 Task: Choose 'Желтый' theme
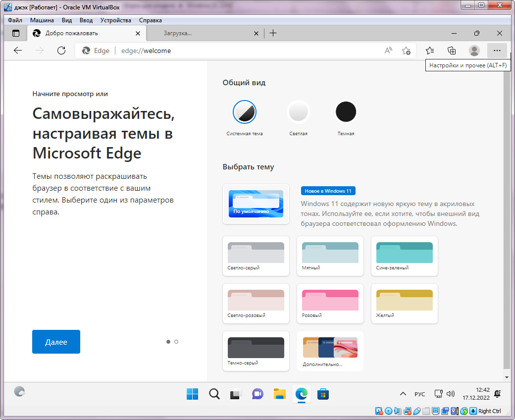(x=404, y=304)
